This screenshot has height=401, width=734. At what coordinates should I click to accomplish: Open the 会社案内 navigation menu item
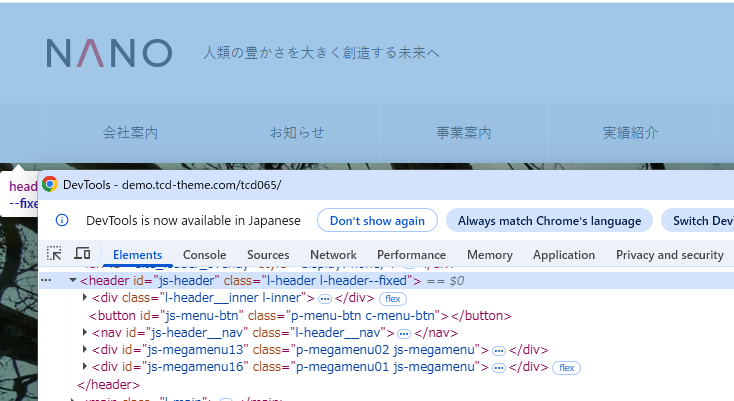(x=130, y=132)
